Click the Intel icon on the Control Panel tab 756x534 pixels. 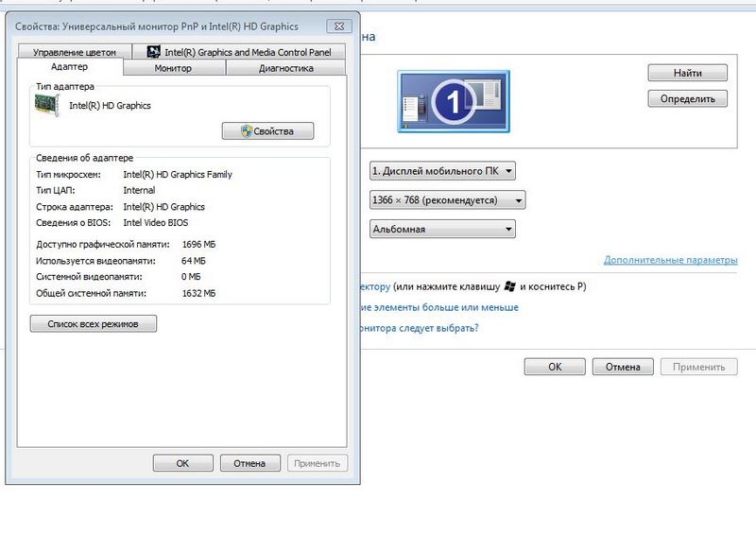tap(155, 52)
